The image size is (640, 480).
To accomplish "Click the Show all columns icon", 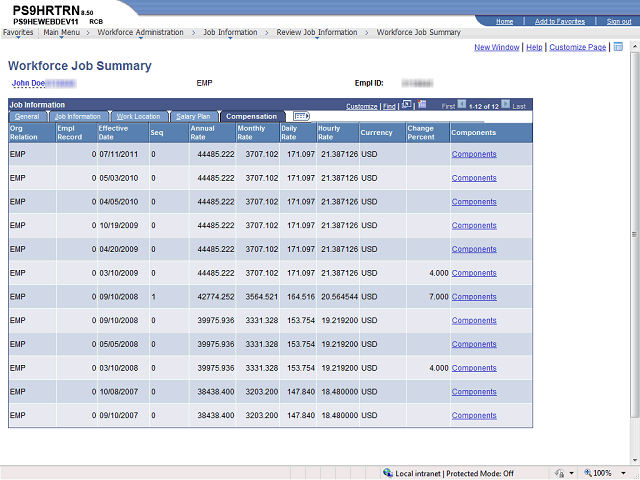I will (301, 116).
